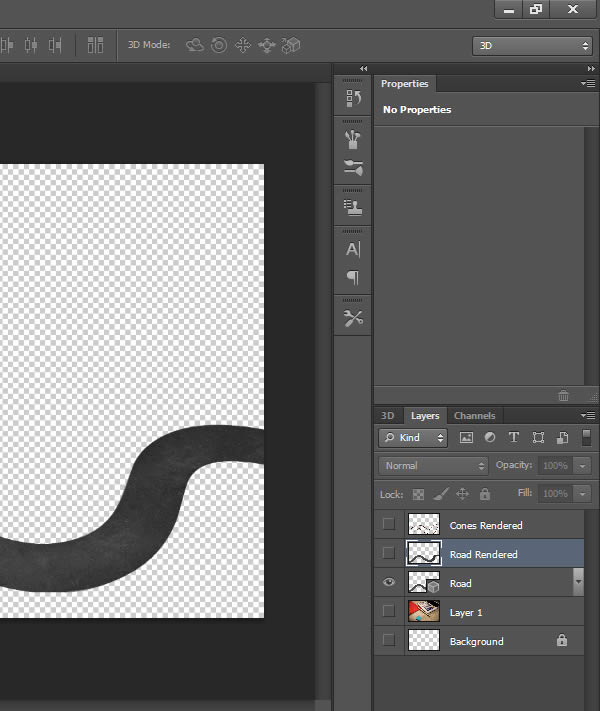600x711 pixels.
Task: Click the Lock all icon
Action: (x=485, y=494)
